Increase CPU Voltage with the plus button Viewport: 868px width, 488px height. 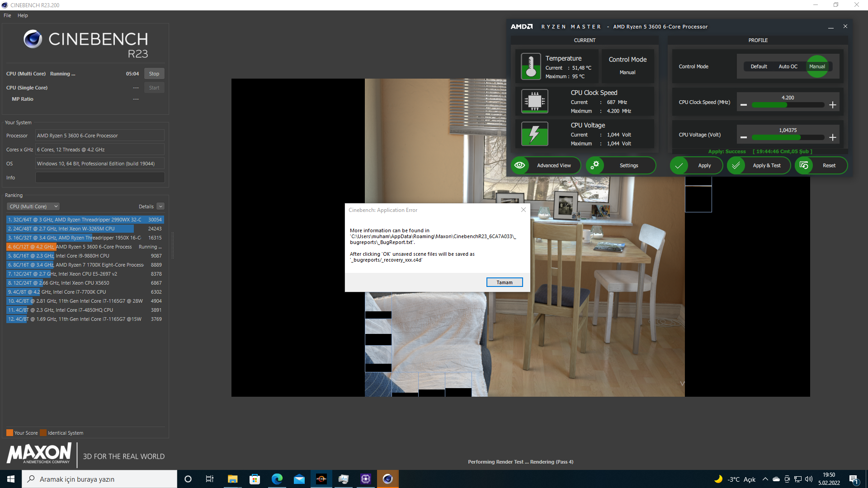(x=833, y=137)
